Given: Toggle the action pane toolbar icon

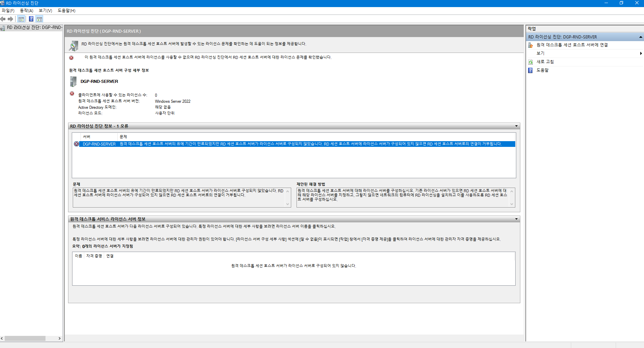Looking at the screenshot, I should pos(39,19).
